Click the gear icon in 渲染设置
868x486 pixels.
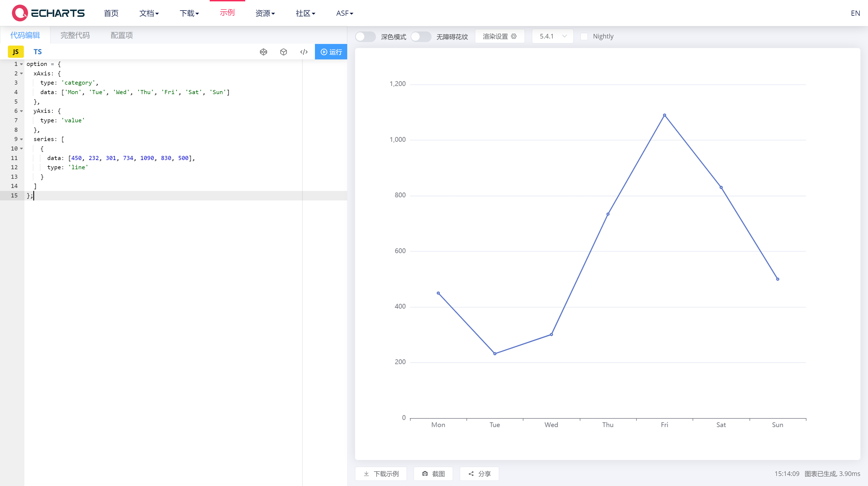tap(513, 36)
